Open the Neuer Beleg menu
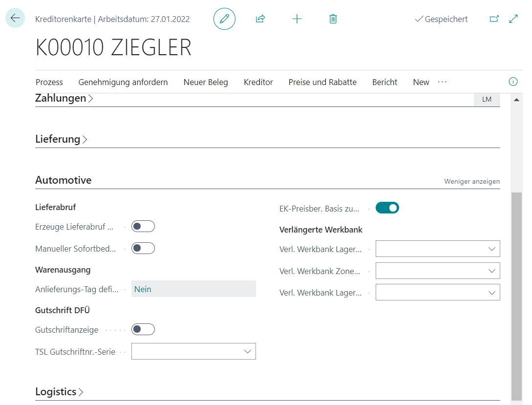The width and height of the screenshot is (532, 405). tap(206, 82)
